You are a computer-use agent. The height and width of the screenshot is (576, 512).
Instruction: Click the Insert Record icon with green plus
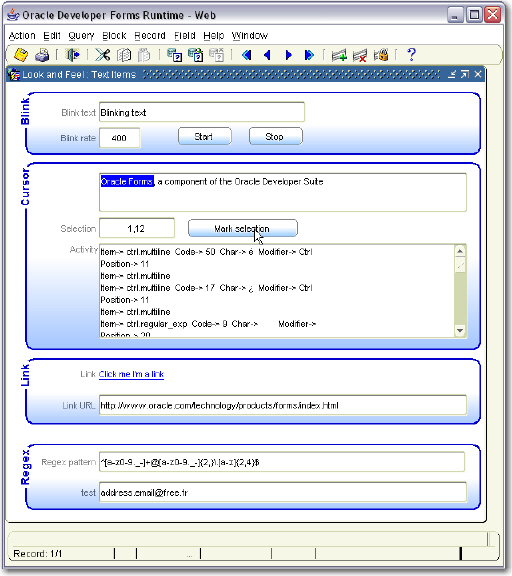(x=339, y=55)
